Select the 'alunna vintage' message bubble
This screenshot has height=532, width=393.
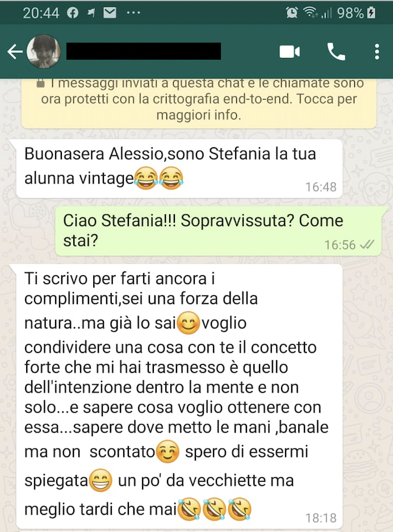(179, 169)
